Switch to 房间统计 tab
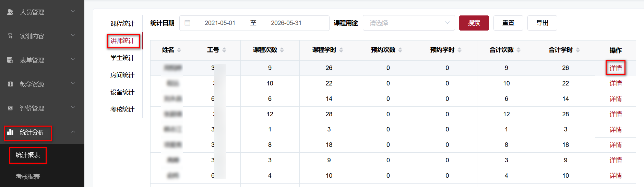This screenshot has height=187, width=644. click(122, 75)
